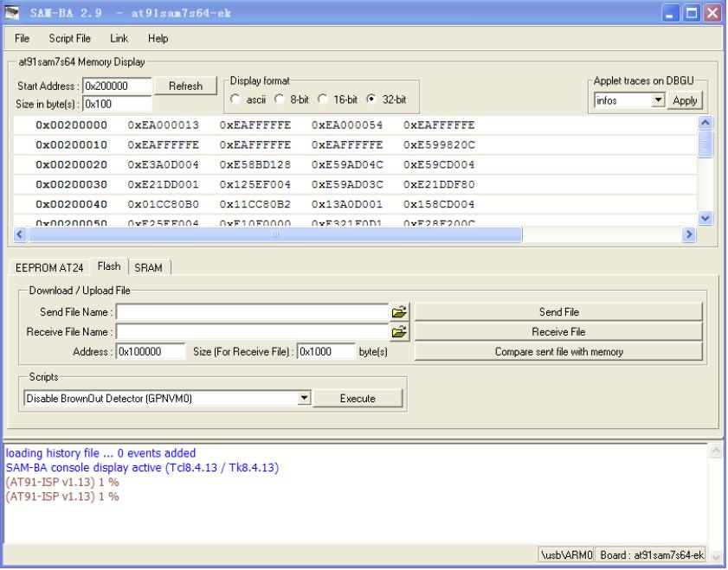Click the SAM-BA title bar application icon

click(x=11, y=12)
